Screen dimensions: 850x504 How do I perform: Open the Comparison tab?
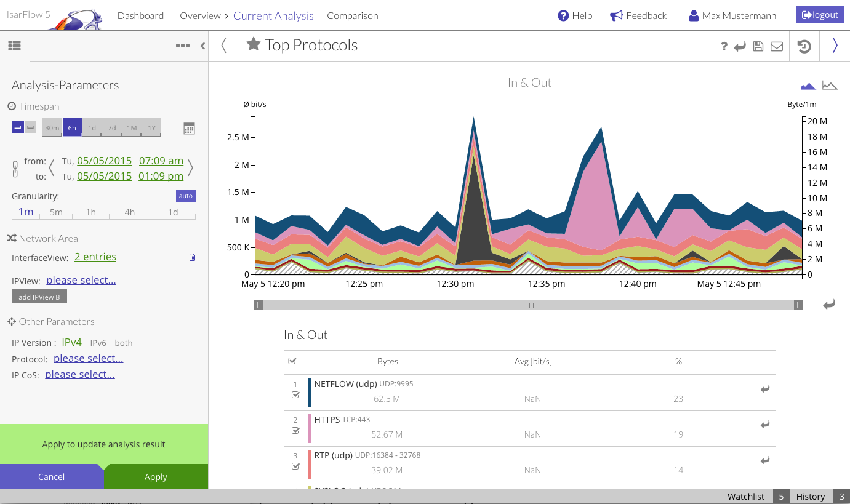pos(353,15)
